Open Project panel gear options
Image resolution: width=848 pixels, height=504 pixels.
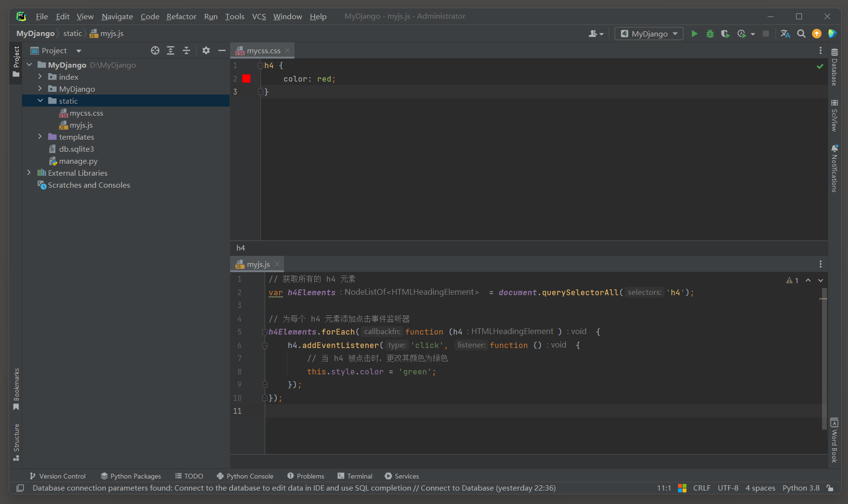coord(206,50)
